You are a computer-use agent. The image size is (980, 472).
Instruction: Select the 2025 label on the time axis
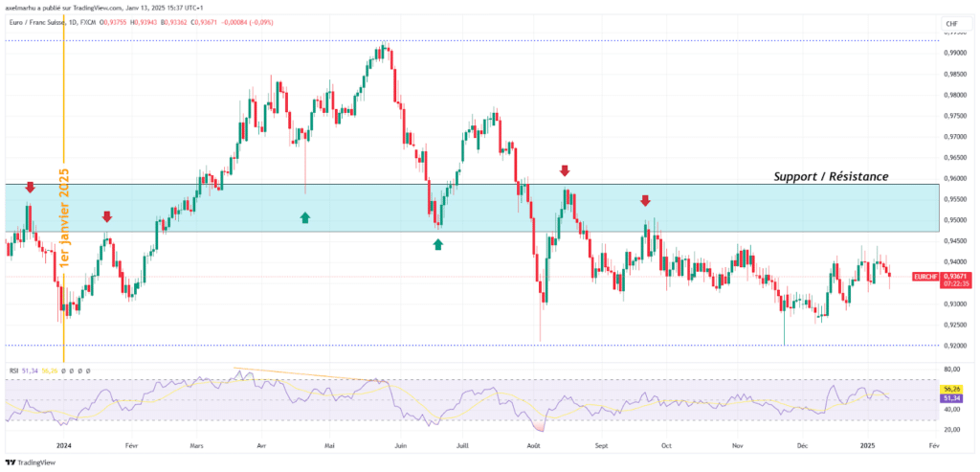pos(867,446)
